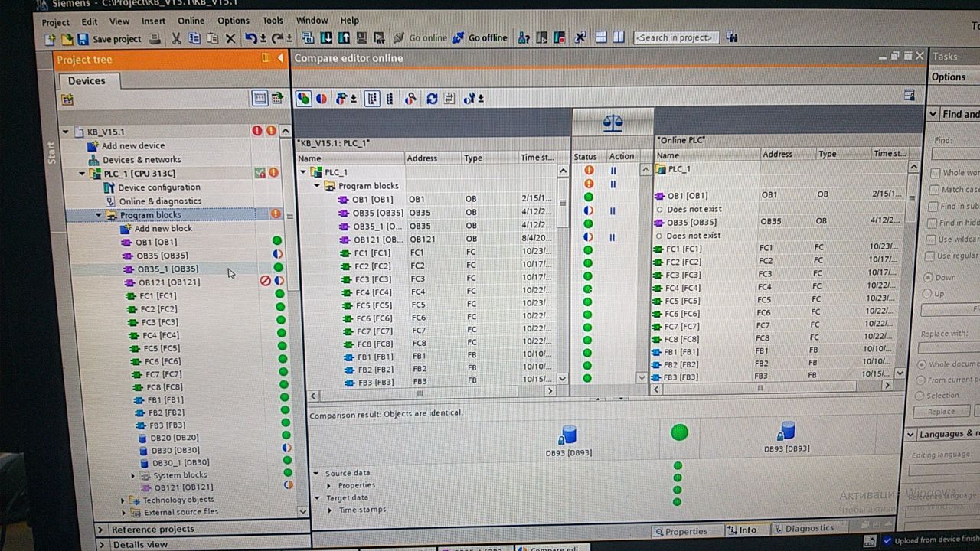Collapse Program blocks folder in project tree
Screen dimensions: 980x551
coord(98,215)
